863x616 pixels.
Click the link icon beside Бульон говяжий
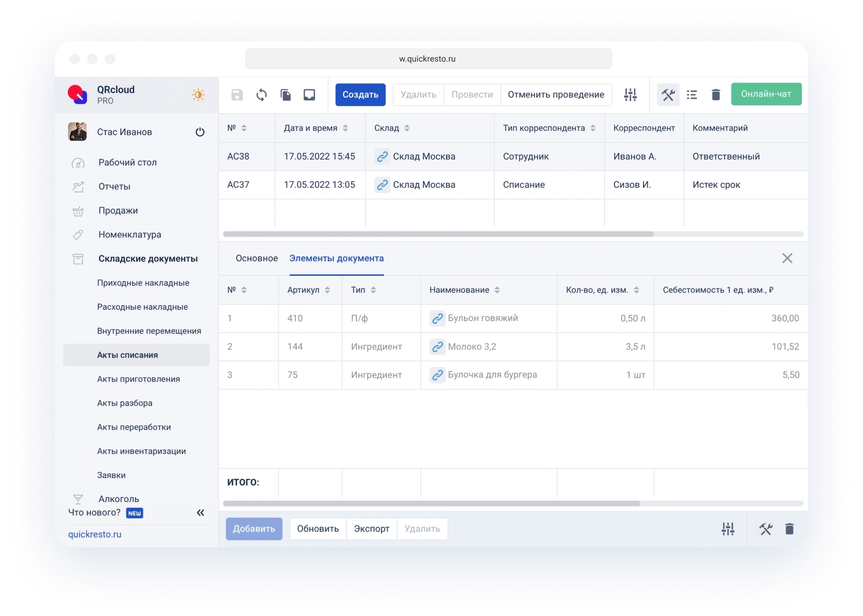click(437, 318)
